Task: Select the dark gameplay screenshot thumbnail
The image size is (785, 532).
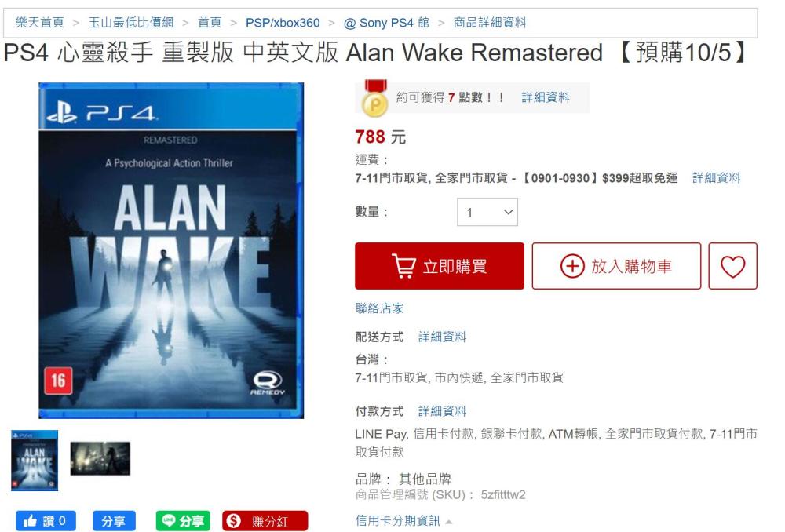Action: point(100,458)
